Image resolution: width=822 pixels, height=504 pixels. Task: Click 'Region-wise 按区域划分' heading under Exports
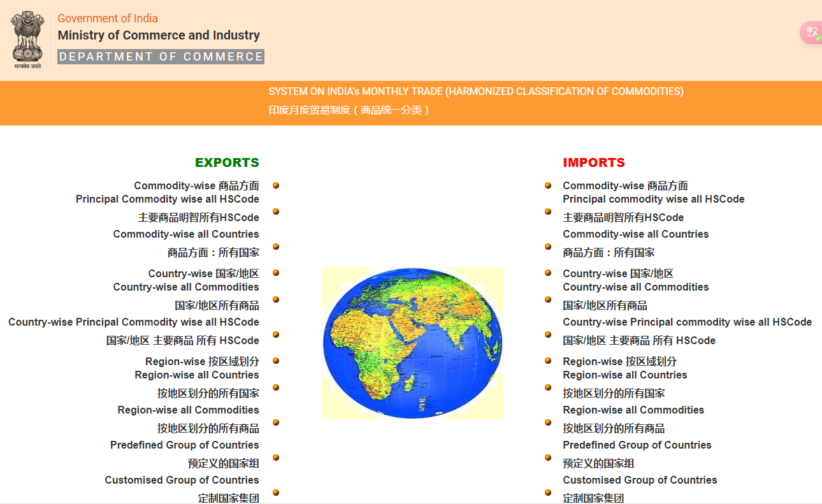tap(203, 362)
